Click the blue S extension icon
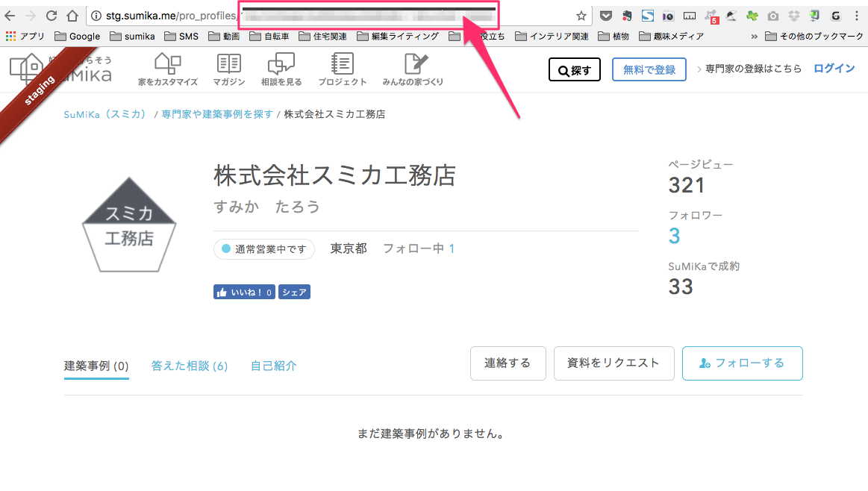This screenshot has width=868, height=491. [x=648, y=16]
